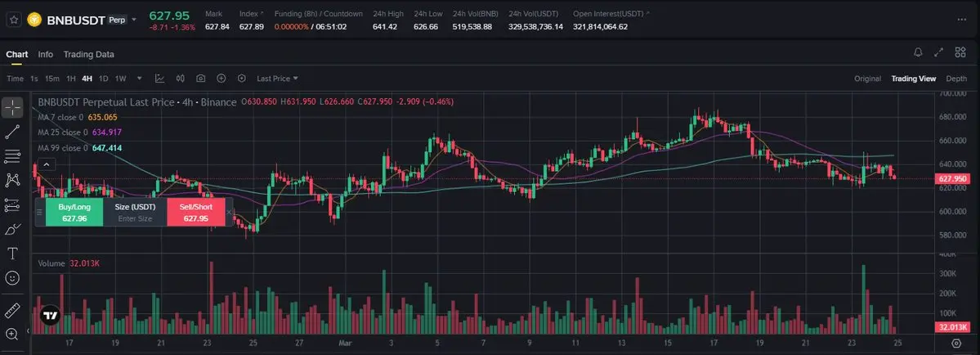This screenshot has width=980, height=355.
Task: Click the 627.950 current price label on axis
Action: coord(952,179)
